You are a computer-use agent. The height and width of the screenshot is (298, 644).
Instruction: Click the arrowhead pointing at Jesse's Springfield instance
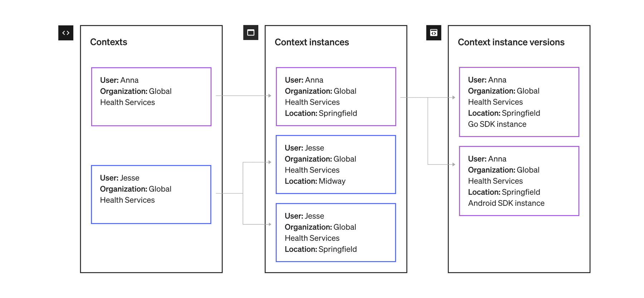coord(270,224)
